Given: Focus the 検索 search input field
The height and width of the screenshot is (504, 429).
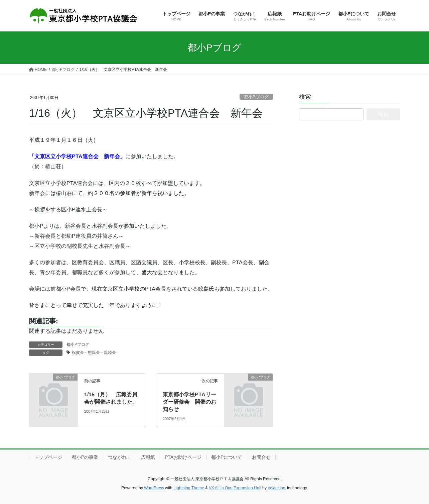Looking at the screenshot, I should (x=331, y=114).
